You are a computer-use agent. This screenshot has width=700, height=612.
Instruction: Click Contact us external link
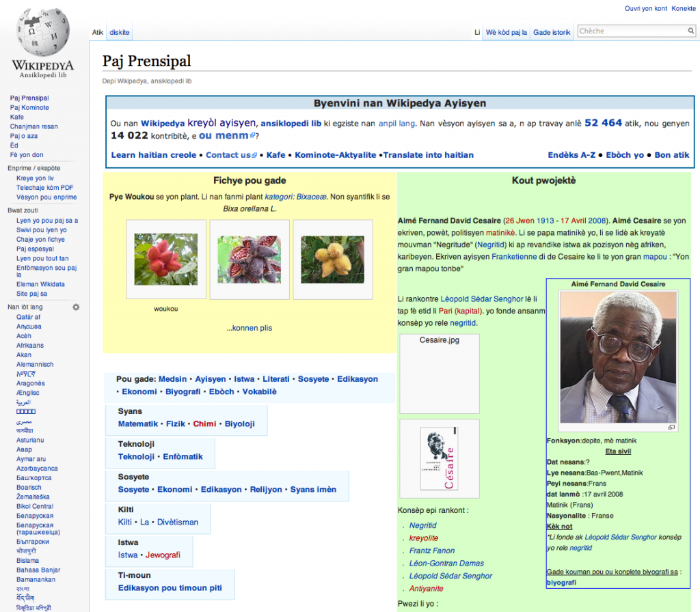(231, 155)
